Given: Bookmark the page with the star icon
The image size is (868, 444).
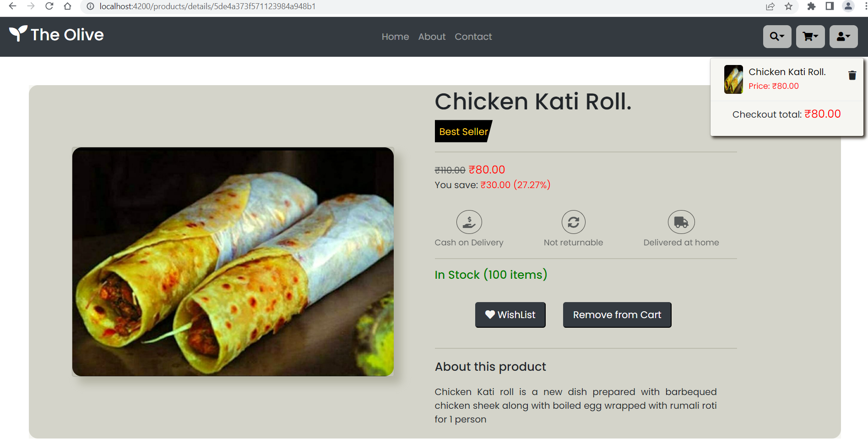Looking at the screenshot, I should (788, 7).
